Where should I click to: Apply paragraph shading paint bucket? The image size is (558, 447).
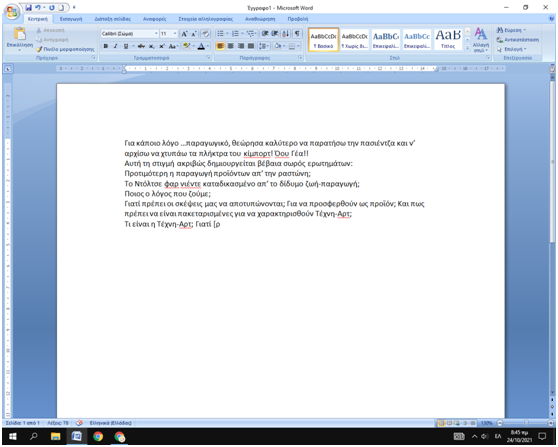coord(278,46)
